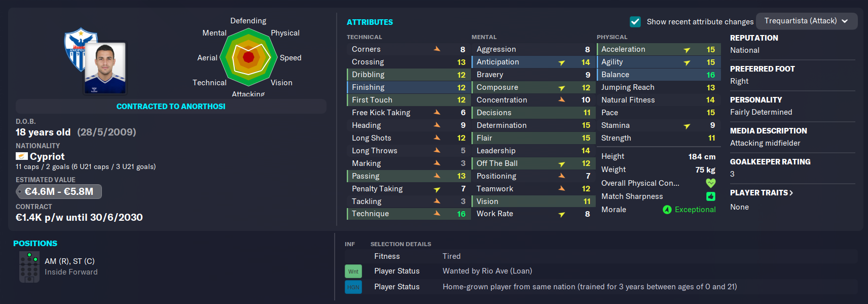The width and height of the screenshot is (868, 304).
Task: Click the attribute radar polygon chart
Action: (x=248, y=57)
